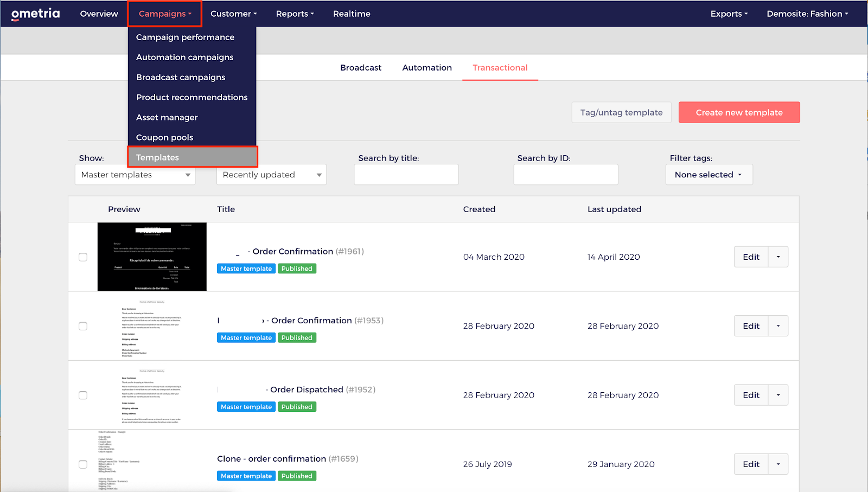The image size is (868, 492).
Task: Open the Exports menu in top bar
Action: tap(729, 14)
